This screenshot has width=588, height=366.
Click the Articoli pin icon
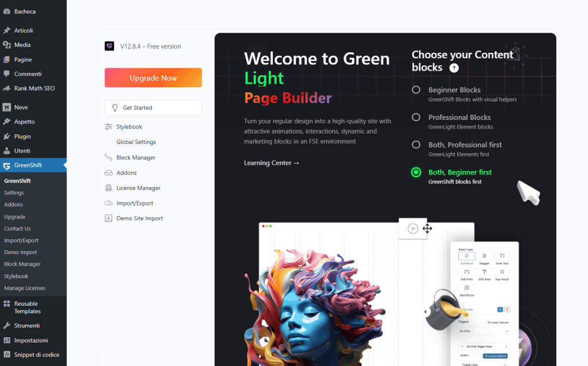pos(7,30)
